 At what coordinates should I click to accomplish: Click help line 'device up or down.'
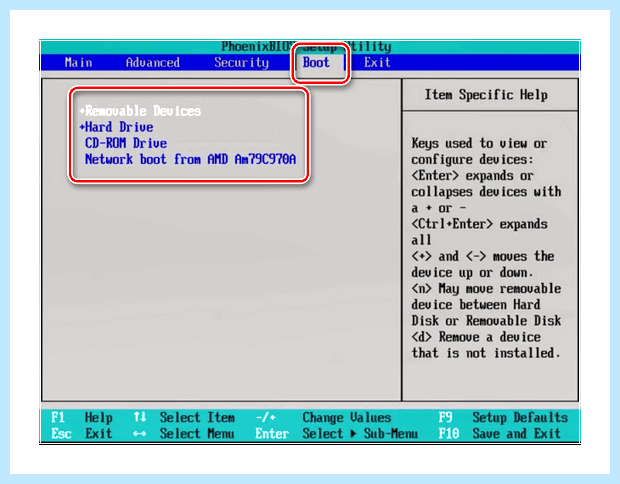pos(472,272)
